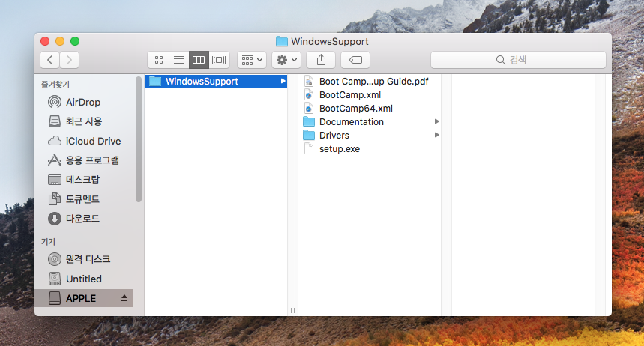Go back with the left arrow button
Screen dimensions: 644x346
pyautogui.click(x=50, y=60)
